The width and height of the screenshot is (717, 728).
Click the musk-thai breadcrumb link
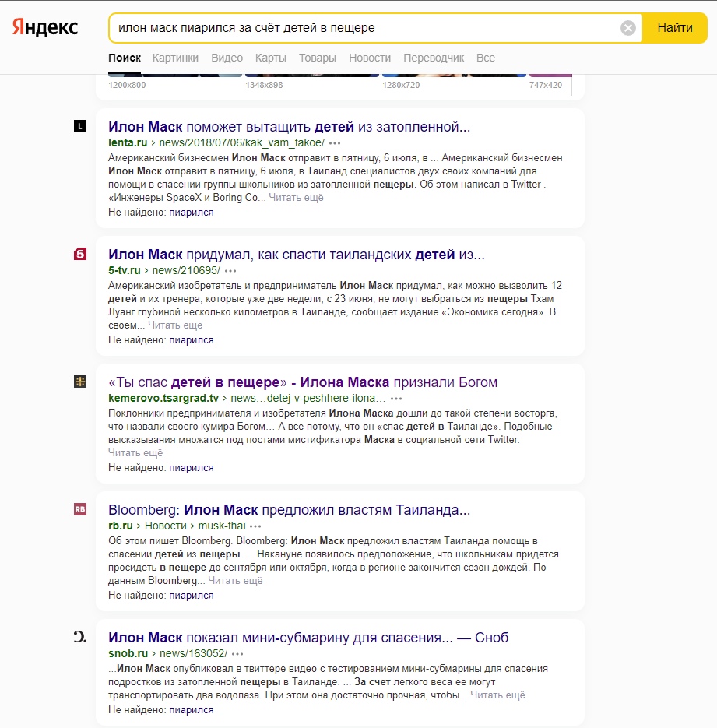pos(222,526)
